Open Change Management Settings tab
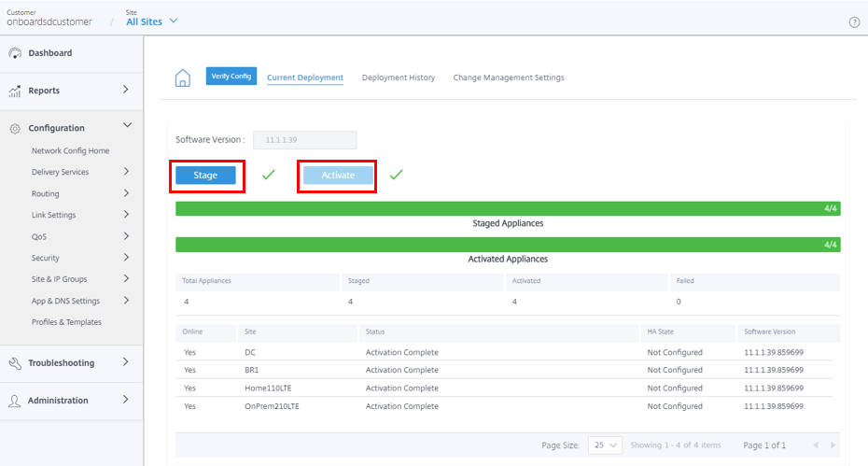Viewport: 868px width, 466px height. (509, 78)
